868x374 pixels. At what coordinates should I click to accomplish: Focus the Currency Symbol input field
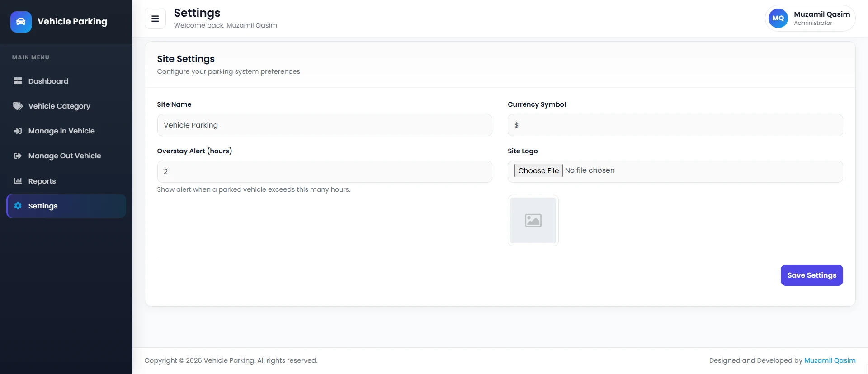[675, 125]
